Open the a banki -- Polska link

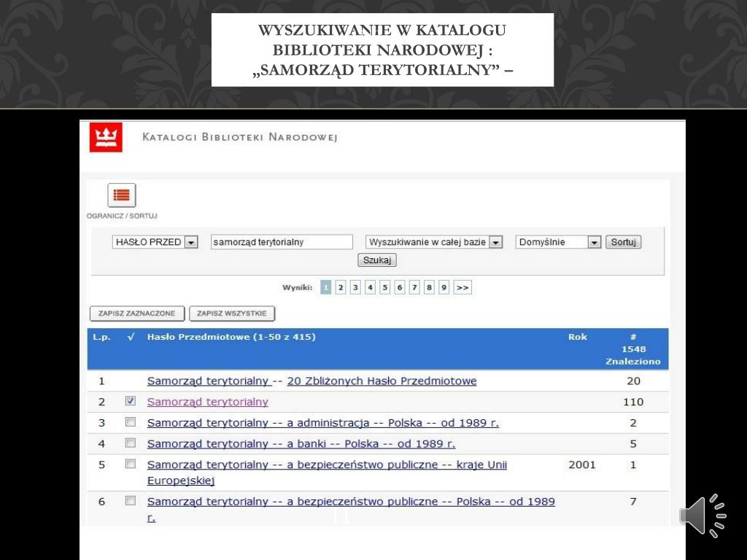click(x=301, y=444)
